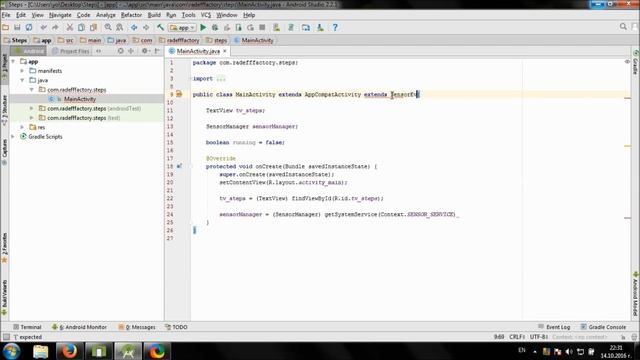Click the Help question mark icon
The height and width of the screenshot is (360, 640).
tap(335, 27)
